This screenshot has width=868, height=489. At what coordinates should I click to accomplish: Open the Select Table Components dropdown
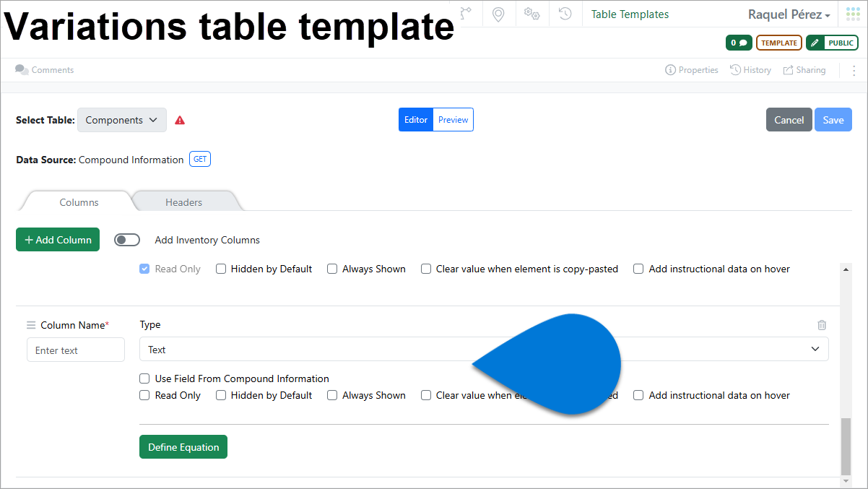[x=121, y=120]
